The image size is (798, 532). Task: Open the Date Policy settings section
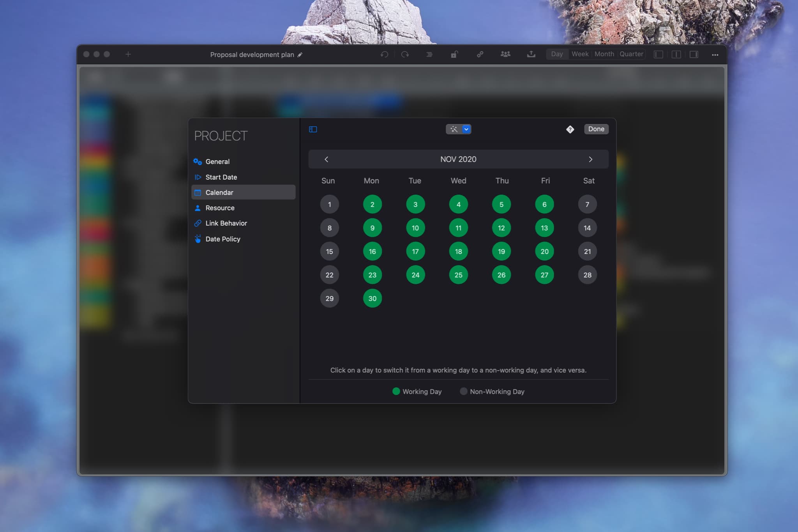[222, 239]
